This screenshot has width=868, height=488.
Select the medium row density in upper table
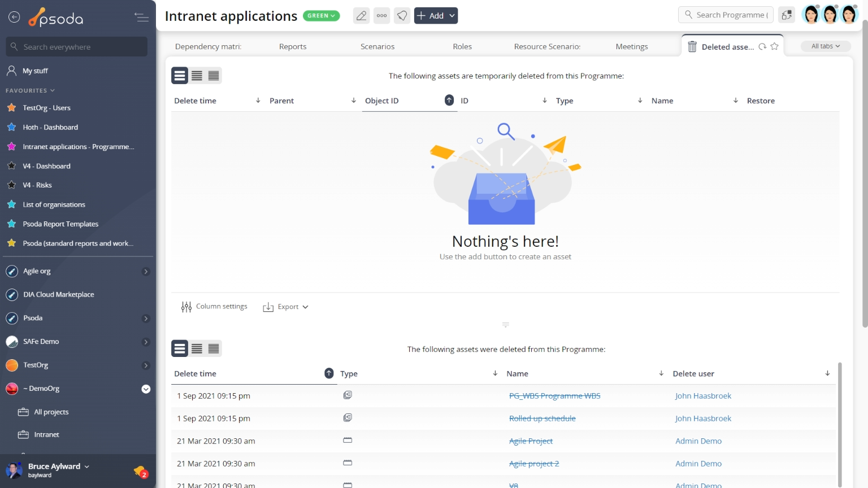point(197,76)
